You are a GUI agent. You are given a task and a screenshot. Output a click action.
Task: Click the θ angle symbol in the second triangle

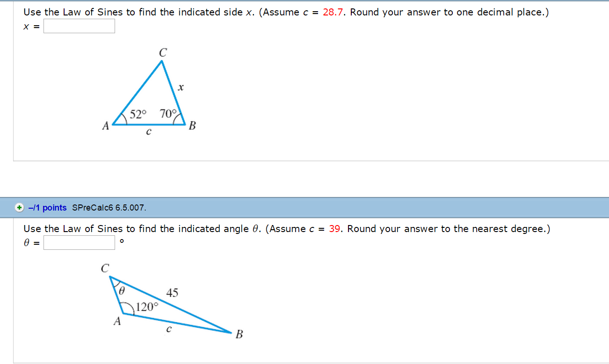pos(121,291)
